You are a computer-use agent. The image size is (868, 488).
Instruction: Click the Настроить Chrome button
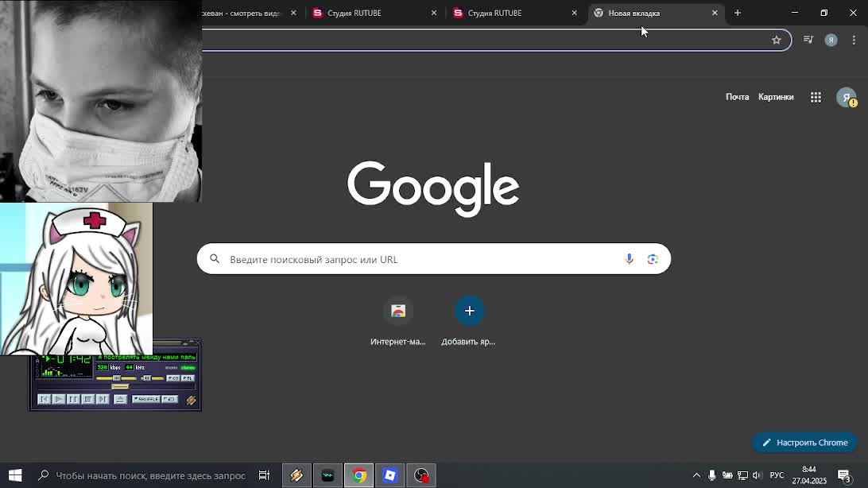[805, 443]
